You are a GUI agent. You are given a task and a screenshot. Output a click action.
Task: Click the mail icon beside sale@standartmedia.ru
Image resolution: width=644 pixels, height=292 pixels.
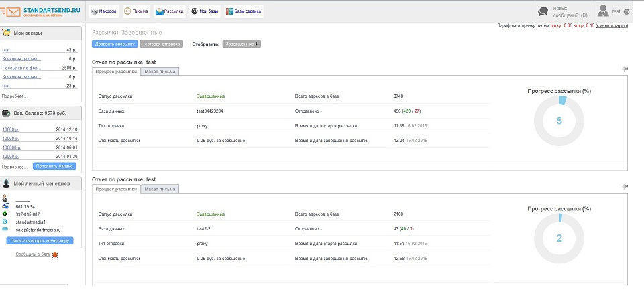click(x=5, y=230)
